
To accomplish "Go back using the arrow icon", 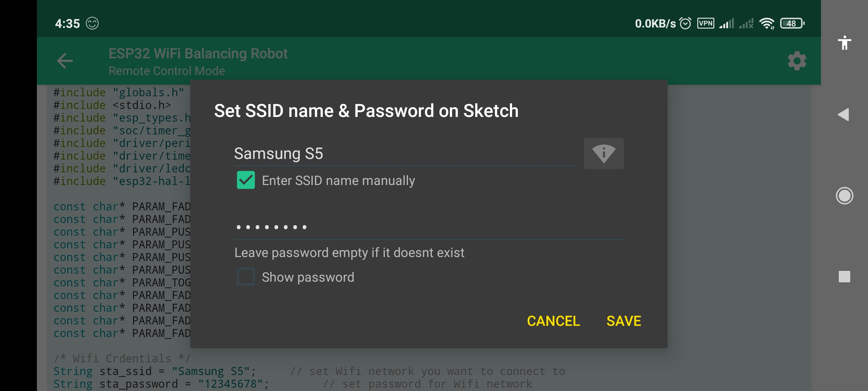I will point(65,61).
